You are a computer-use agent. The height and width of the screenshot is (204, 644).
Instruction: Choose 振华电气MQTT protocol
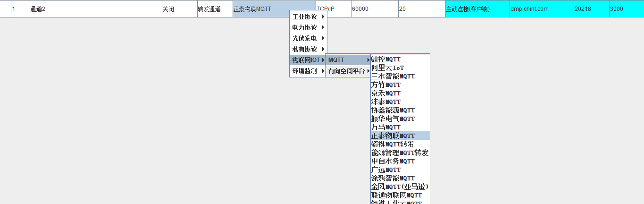coord(400,119)
